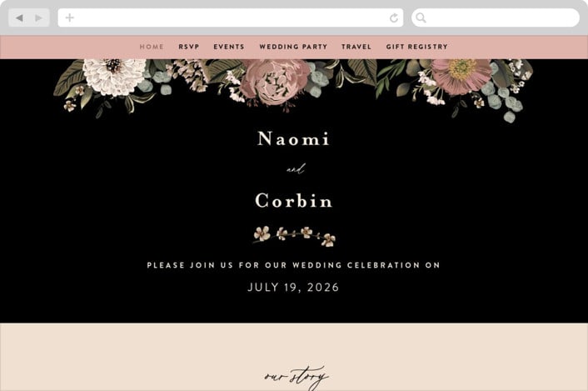This screenshot has height=391, width=588.
Task: Navigate to the TRAVEL page
Action: [x=356, y=47]
